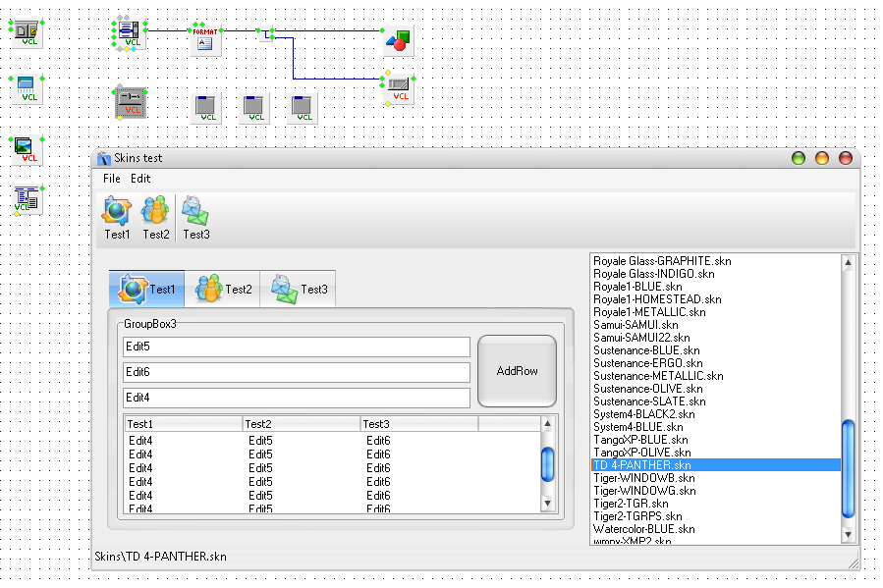Switch to the Test2 tab

point(223,290)
